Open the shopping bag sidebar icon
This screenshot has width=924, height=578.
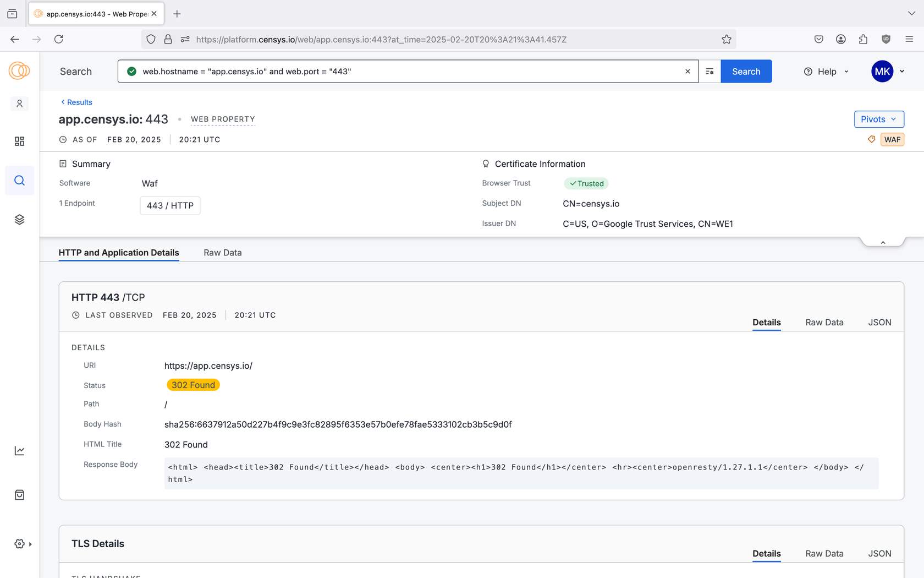[19, 495]
